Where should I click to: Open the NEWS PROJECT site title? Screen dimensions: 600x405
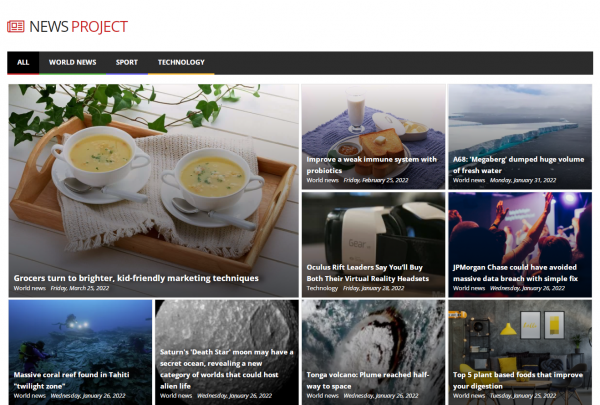pos(78,27)
